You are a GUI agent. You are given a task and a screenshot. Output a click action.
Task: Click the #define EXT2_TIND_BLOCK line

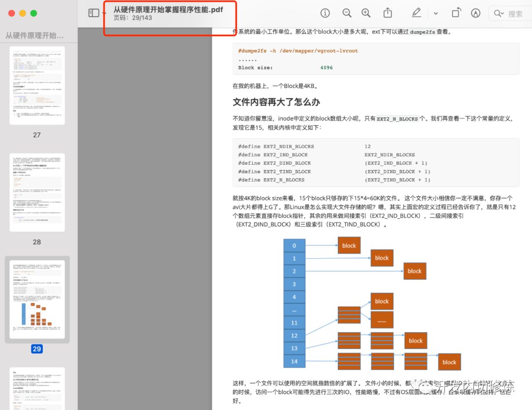coord(334,172)
